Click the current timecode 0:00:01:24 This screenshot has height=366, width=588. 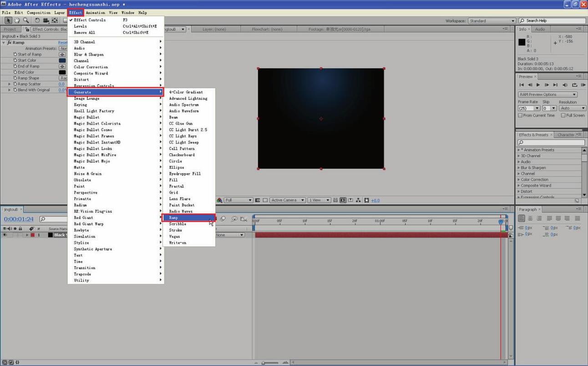[18, 219]
